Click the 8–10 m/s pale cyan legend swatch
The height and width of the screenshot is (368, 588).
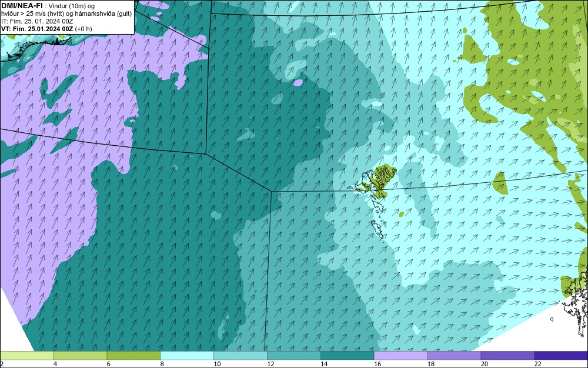pos(187,356)
